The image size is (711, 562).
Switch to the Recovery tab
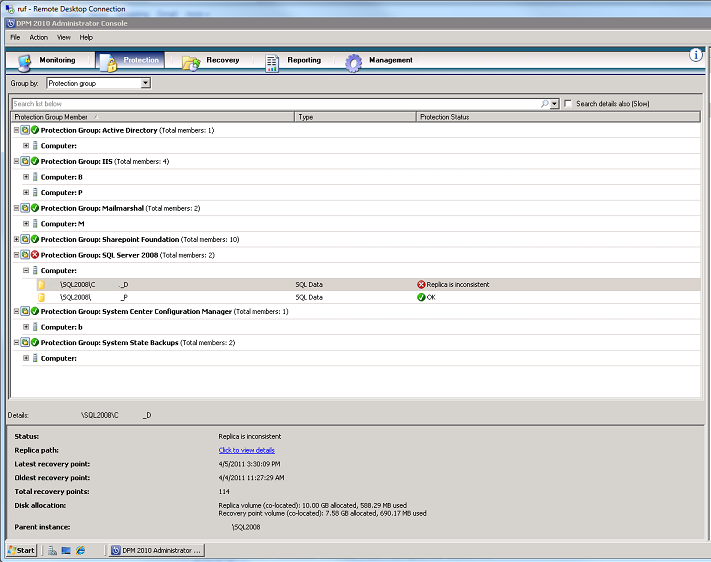(x=212, y=60)
